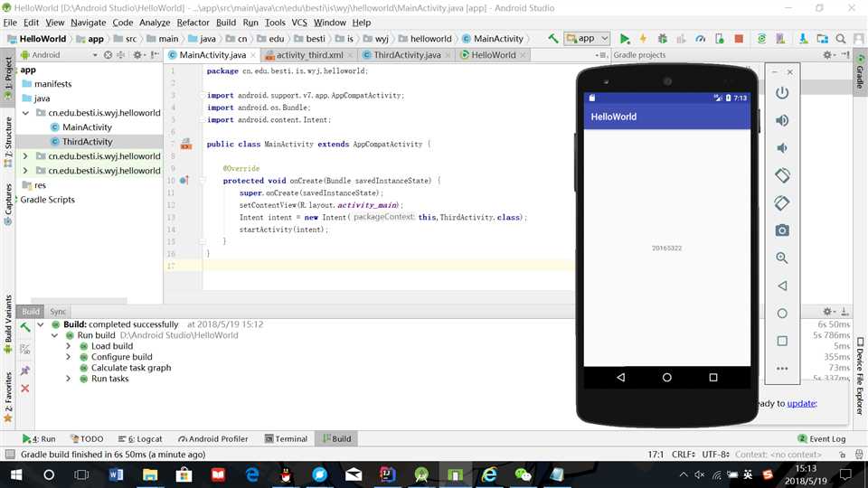Take emulator screenshot with camera icon
Screen dimensions: 868x488
781,230
